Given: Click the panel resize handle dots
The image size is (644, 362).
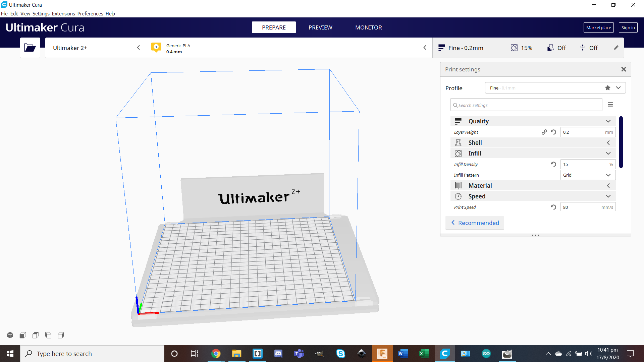Looking at the screenshot, I should click(535, 235).
